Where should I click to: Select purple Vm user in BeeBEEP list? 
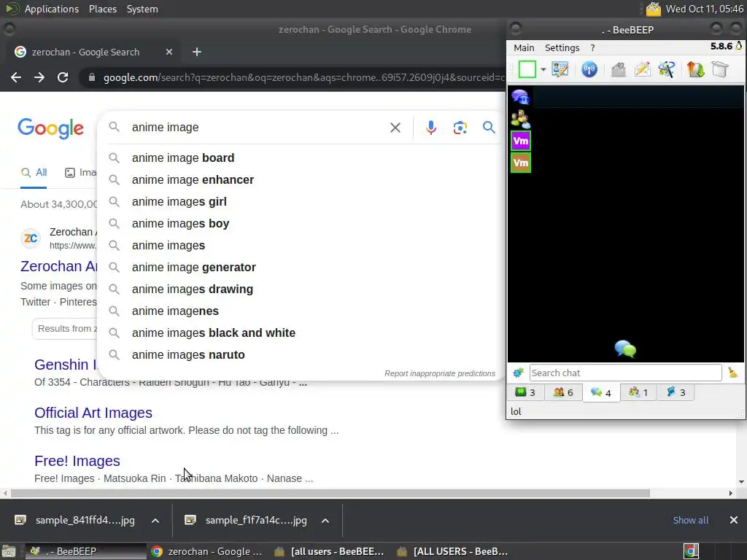(521, 141)
